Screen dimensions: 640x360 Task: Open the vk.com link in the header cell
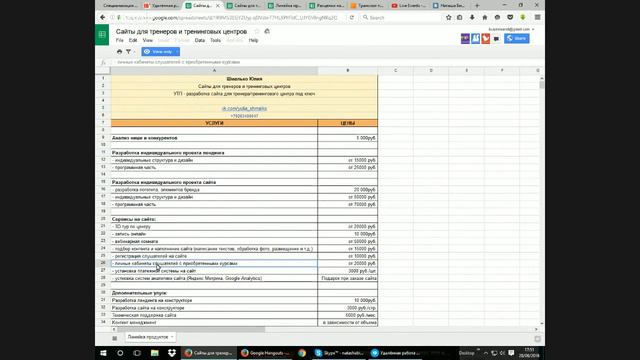click(x=244, y=109)
